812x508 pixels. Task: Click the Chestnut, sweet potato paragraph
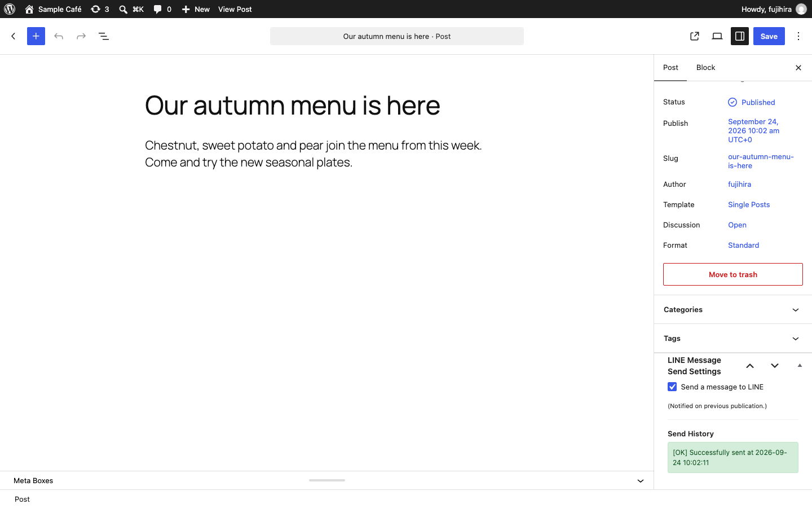point(314,154)
